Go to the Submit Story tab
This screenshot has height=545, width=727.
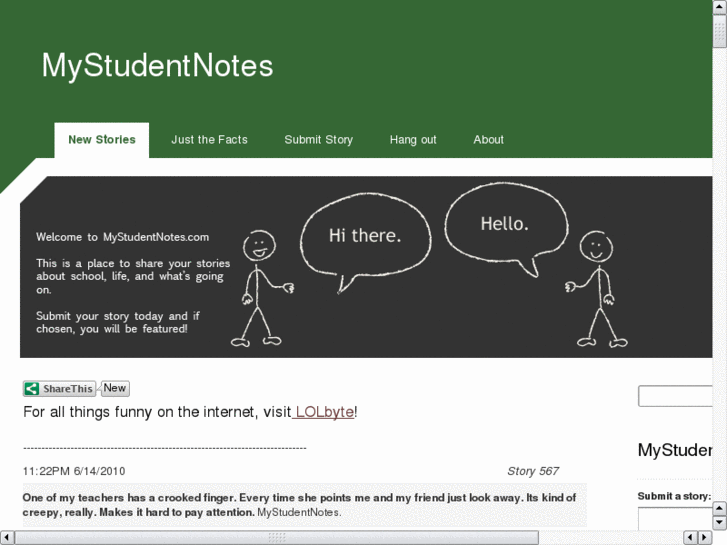318,140
